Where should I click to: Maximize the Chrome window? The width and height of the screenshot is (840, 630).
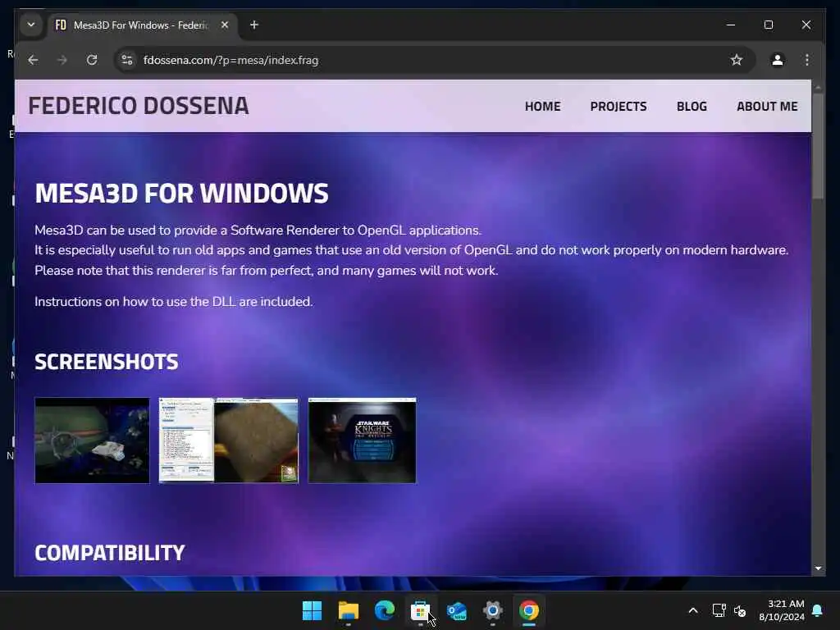[x=768, y=25]
